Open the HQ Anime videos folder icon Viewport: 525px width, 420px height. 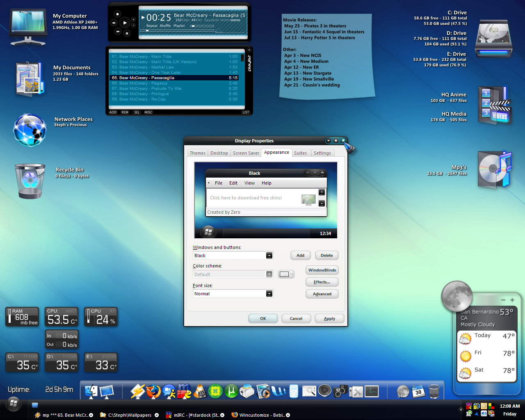pos(495,105)
